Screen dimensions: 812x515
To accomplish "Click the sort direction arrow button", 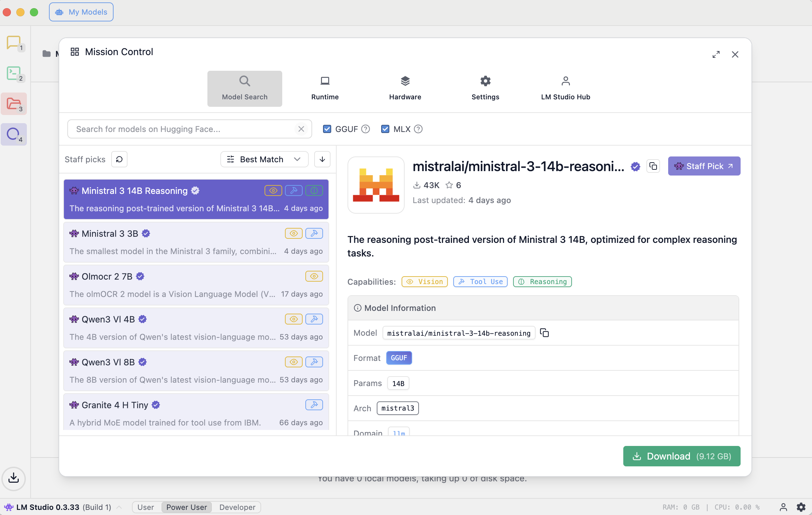I will click(x=322, y=159).
